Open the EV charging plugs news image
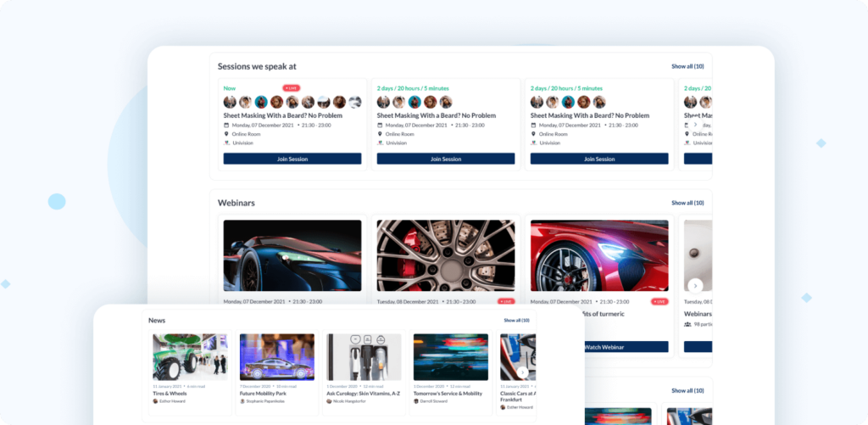This screenshot has height=425, width=868. (x=364, y=357)
